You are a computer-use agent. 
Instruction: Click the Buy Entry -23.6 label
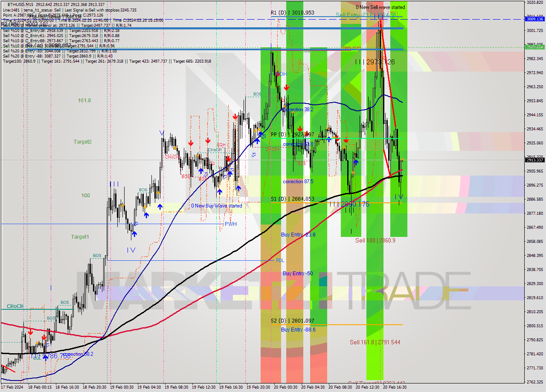click(x=298, y=235)
